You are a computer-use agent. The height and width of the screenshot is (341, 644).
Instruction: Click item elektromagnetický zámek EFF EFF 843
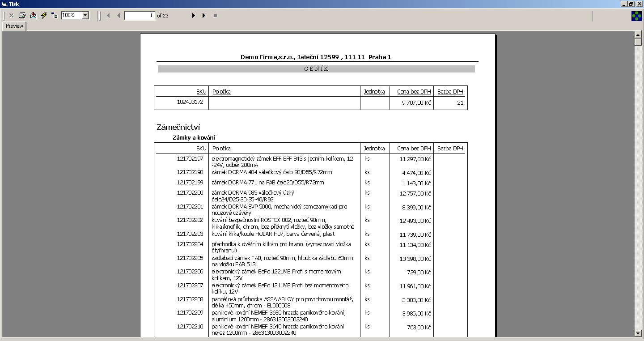pyautogui.click(x=282, y=162)
